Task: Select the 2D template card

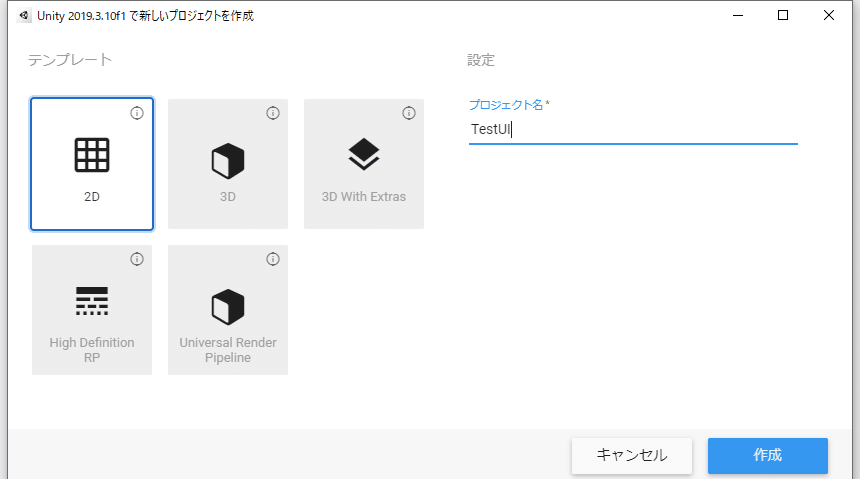Action: click(92, 164)
